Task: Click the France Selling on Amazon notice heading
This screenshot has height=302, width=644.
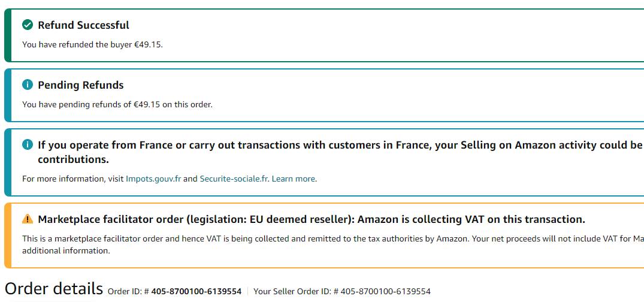Action: [335, 145]
